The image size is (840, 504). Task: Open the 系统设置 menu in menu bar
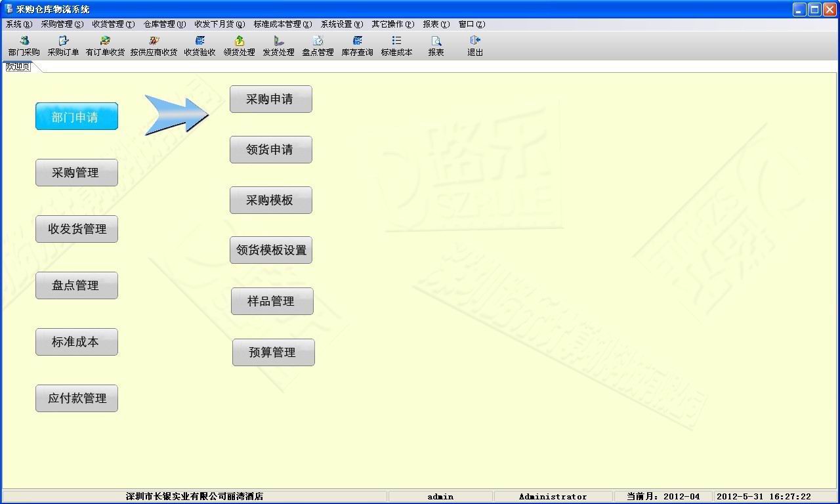pos(341,24)
